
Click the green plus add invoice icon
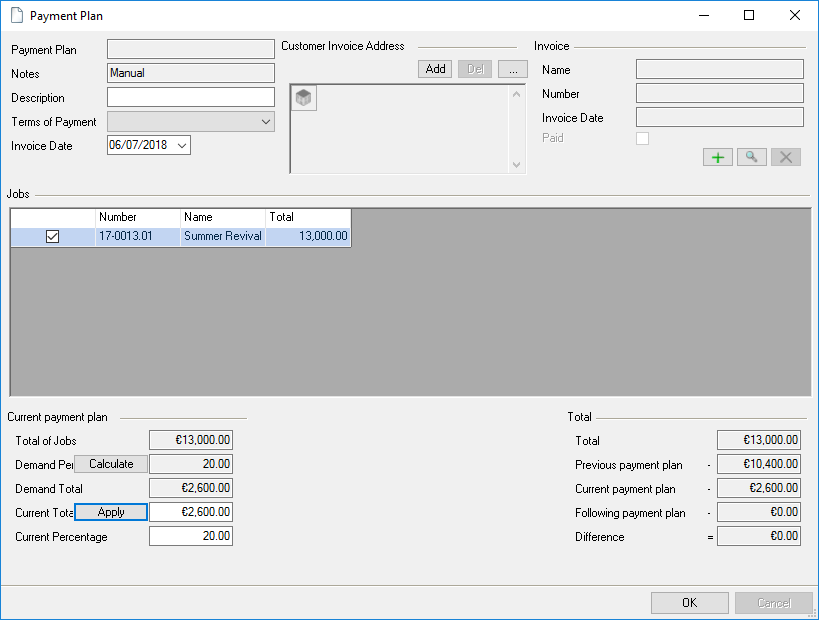tap(717, 157)
